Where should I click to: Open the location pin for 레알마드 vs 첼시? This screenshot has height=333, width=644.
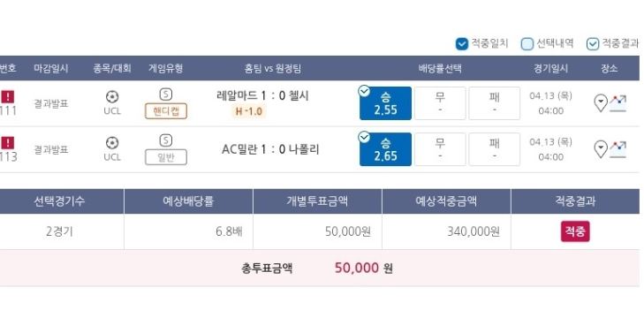point(601,103)
